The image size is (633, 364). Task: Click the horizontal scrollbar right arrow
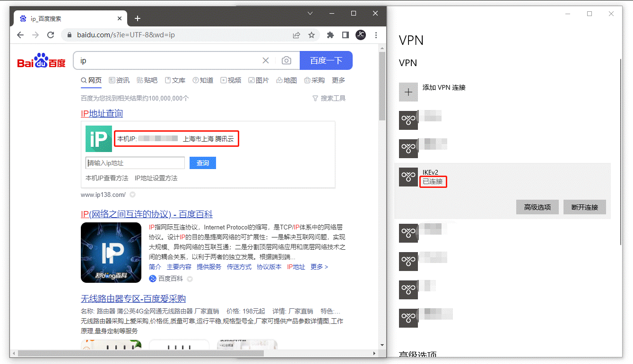click(x=374, y=353)
